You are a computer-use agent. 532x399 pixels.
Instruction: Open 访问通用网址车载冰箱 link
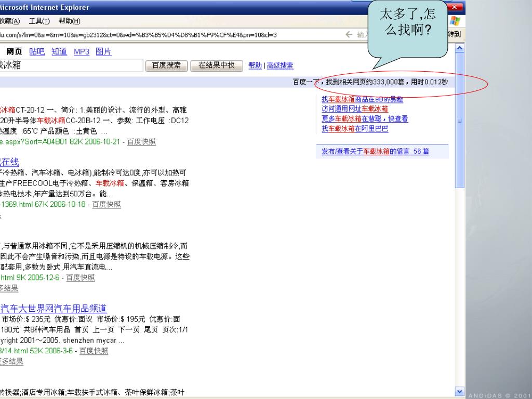tap(354, 109)
